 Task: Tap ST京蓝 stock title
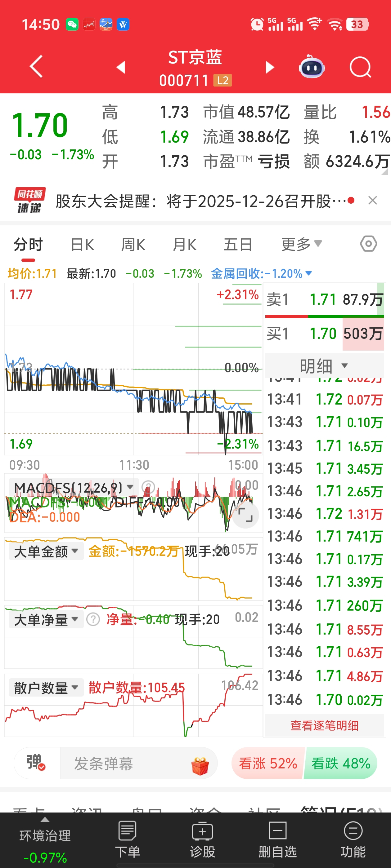coord(195,57)
